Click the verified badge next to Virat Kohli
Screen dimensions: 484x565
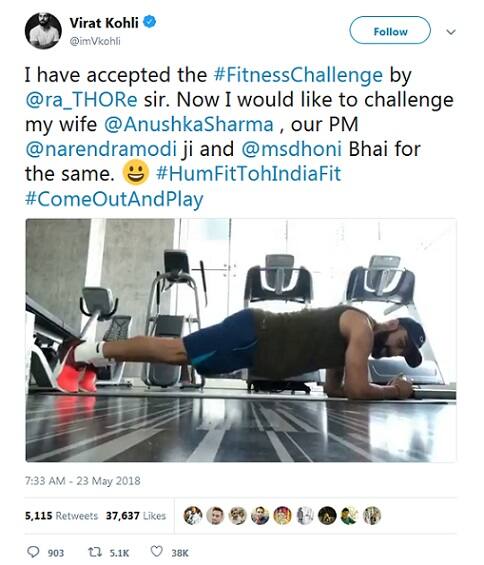150,22
